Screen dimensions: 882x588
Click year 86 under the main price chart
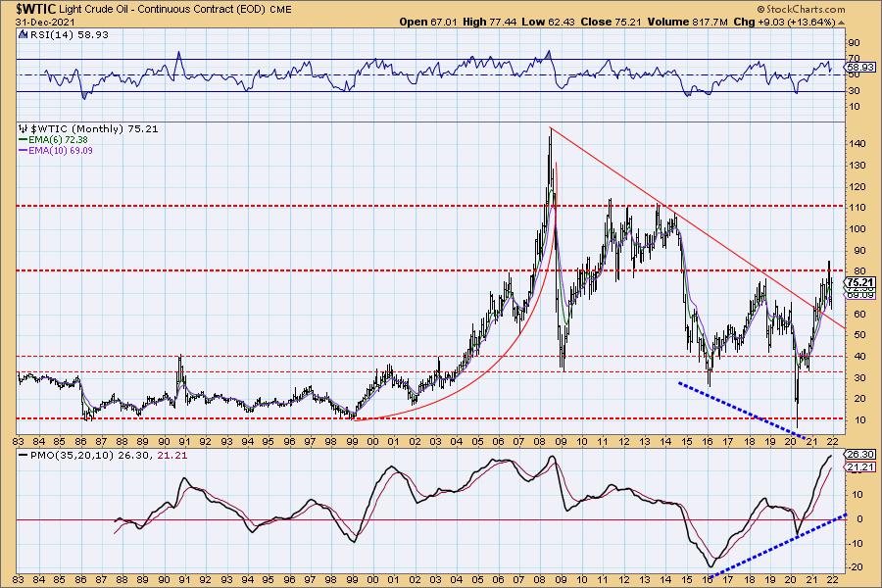[x=81, y=442]
